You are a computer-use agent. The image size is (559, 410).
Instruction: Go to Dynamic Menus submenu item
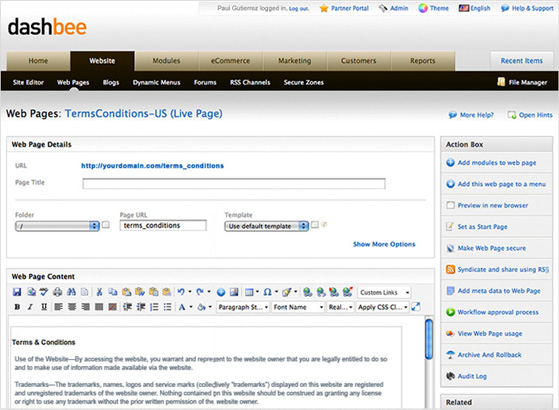(x=157, y=82)
